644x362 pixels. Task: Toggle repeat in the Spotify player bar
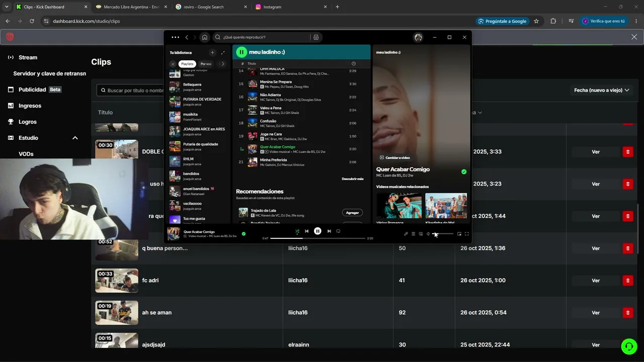(338, 231)
